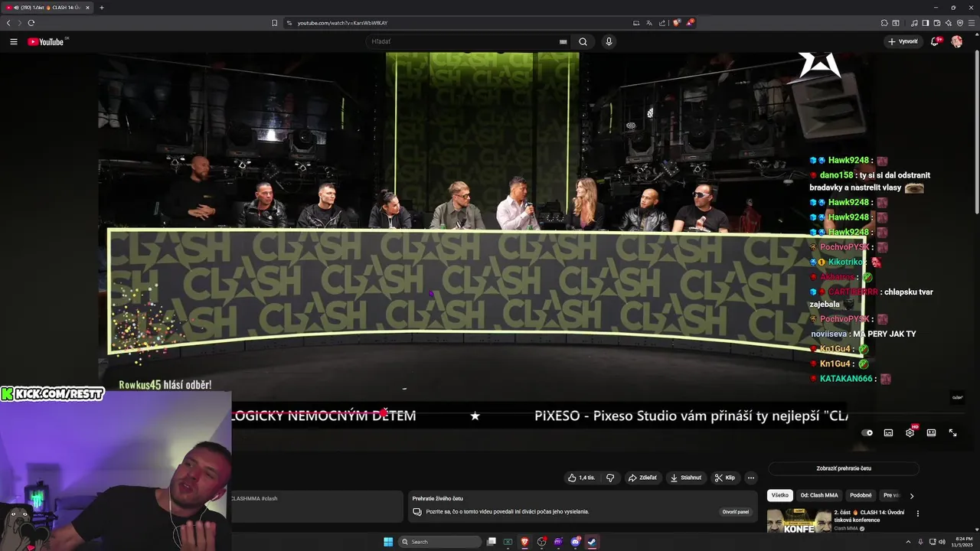Show more filter chips with the right arrow
Screen dimensions: 980x551
pyautogui.click(x=911, y=496)
